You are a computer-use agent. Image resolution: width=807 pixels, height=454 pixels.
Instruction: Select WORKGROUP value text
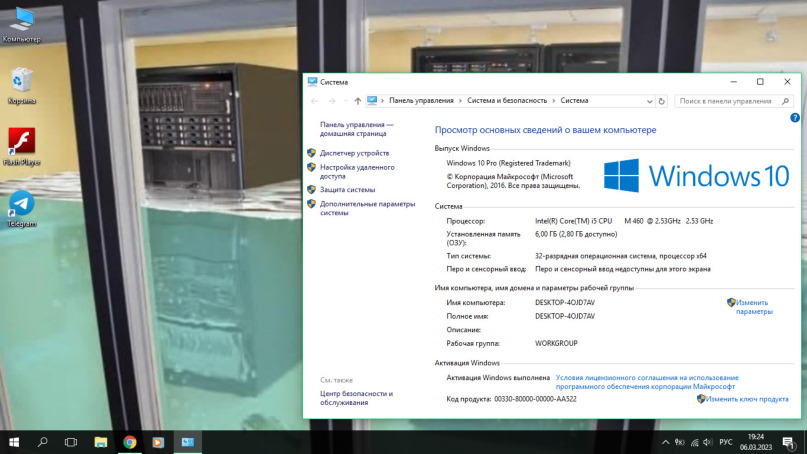(x=556, y=343)
